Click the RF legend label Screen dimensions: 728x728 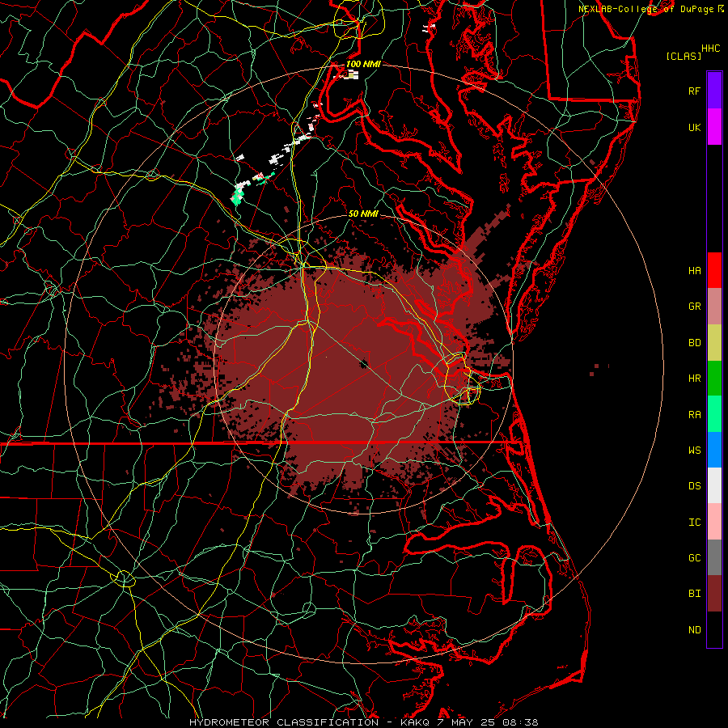coord(694,91)
